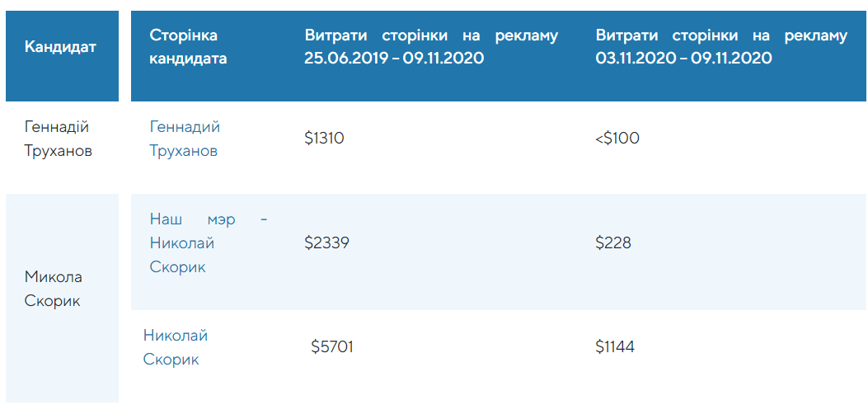Click Труханов surname in the candidate column

[x=59, y=152]
